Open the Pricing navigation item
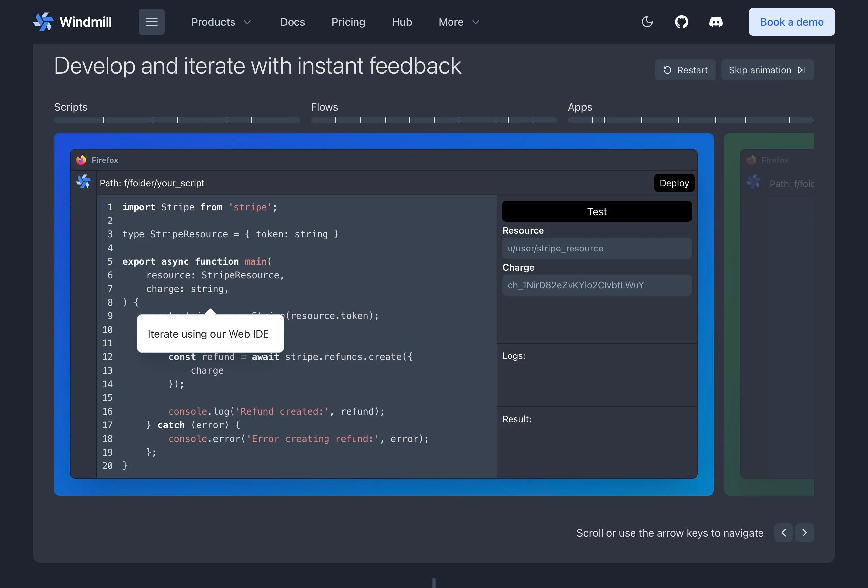 point(348,22)
